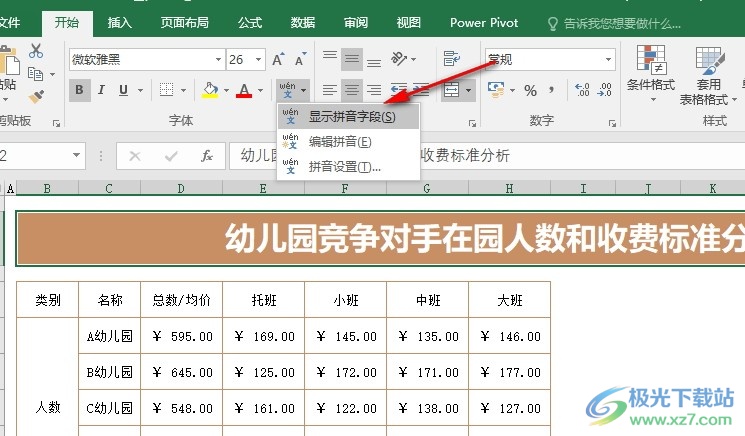Viewport: 745px width, 436px height.
Task: Select the Format Painter brush
Action: [36, 96]
